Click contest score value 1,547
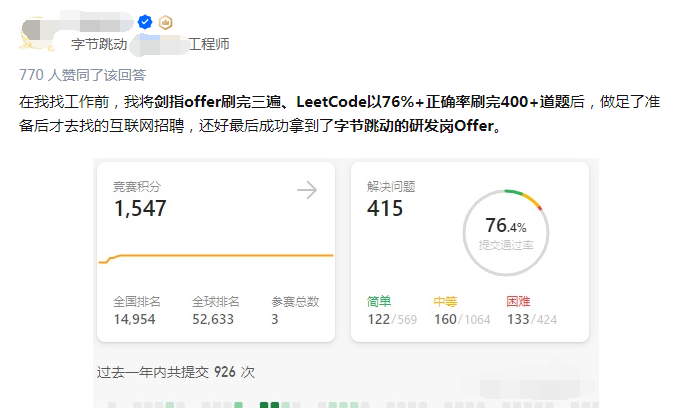This screenshot has width=682, height=420. pyautogui.click(x=140, y=208)
